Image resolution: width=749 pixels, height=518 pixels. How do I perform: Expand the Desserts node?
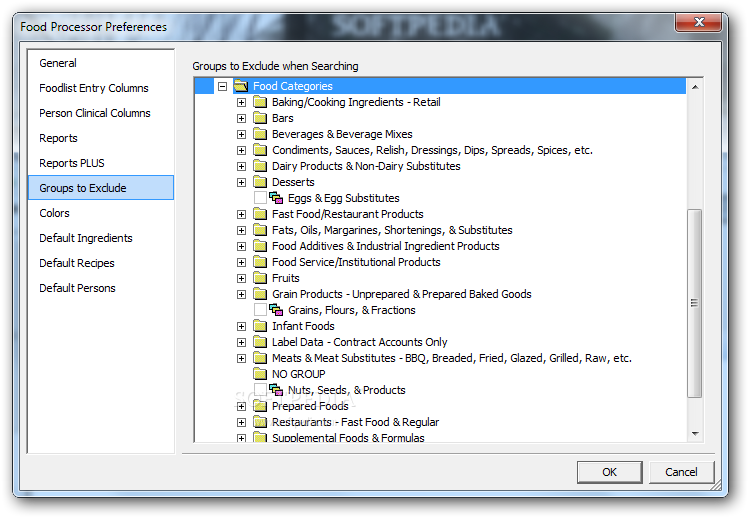[241, 182]
